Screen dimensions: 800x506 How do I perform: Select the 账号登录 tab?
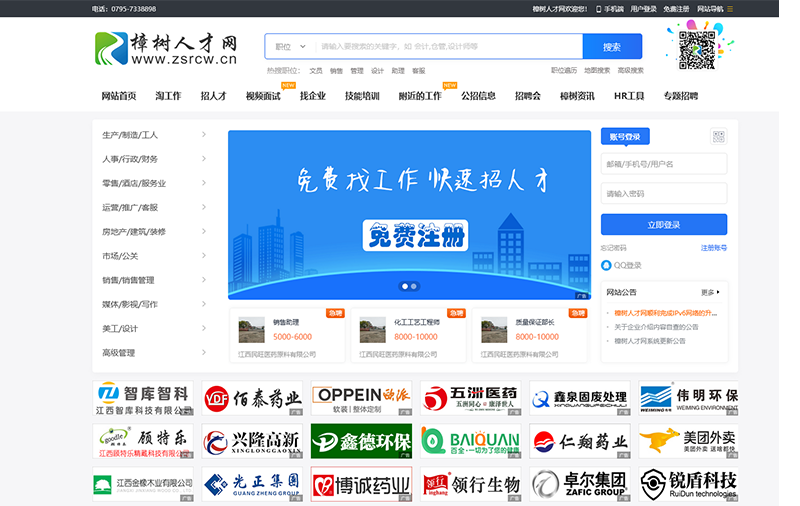click(625, 137)
